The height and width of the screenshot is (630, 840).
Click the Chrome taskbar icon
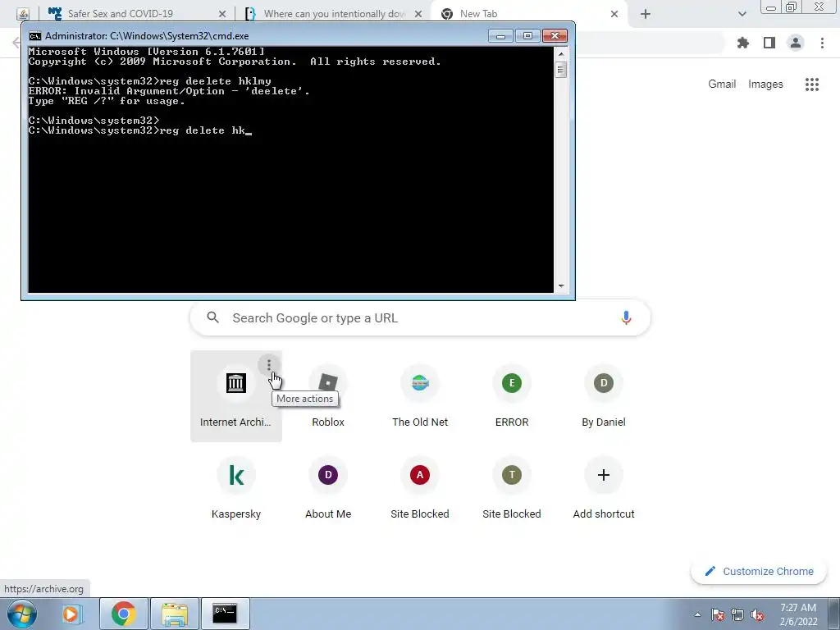tap(123, 614)
